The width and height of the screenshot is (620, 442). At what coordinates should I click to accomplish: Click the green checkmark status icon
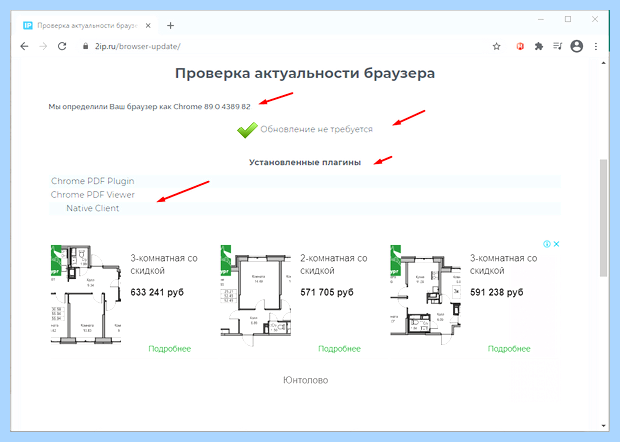[x=247, y=130]
